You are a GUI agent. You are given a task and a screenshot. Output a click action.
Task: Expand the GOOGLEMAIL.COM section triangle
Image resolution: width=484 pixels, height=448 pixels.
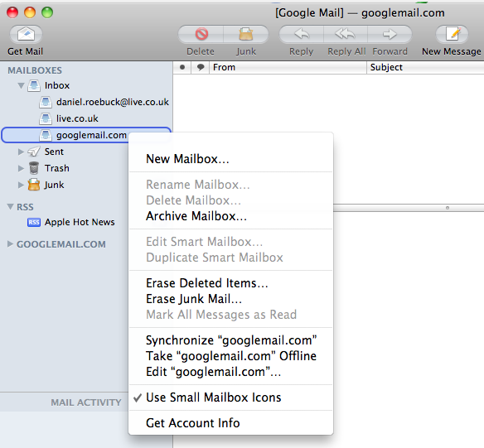coord(10,244)
